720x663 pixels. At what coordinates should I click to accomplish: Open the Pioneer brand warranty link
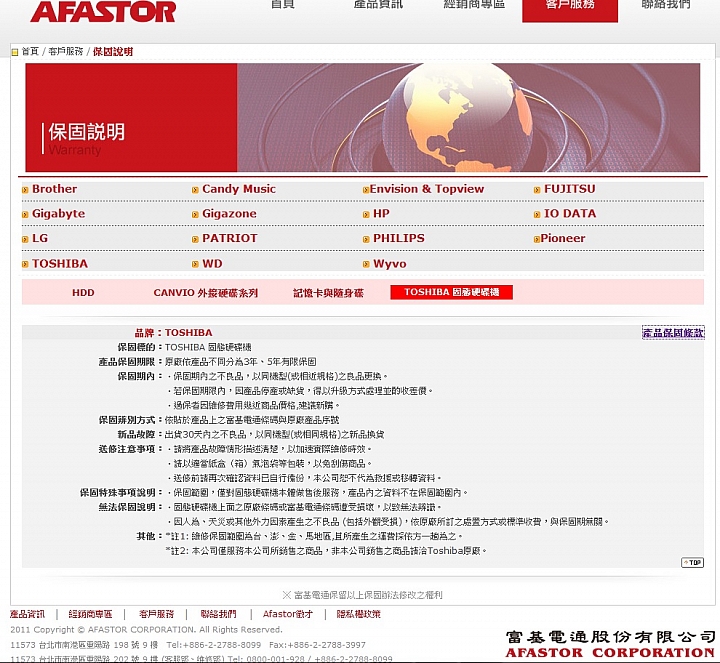tap(562, 238)
